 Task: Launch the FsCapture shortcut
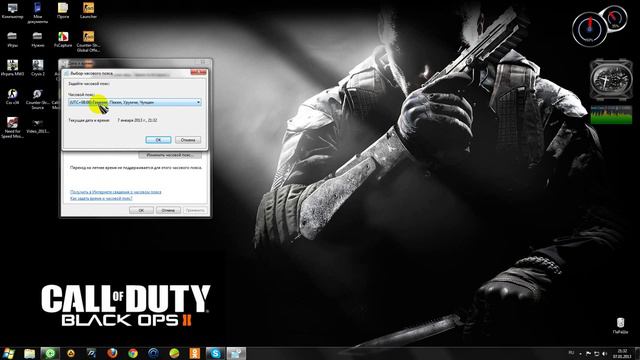pos(63,40)
